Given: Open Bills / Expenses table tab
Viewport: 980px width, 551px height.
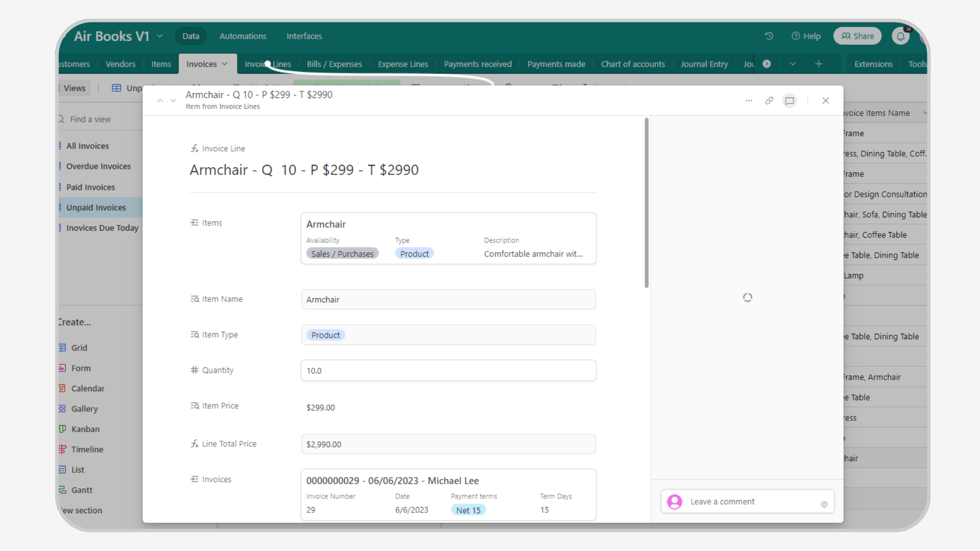Looking at the screenshot, I should (334, 64).
